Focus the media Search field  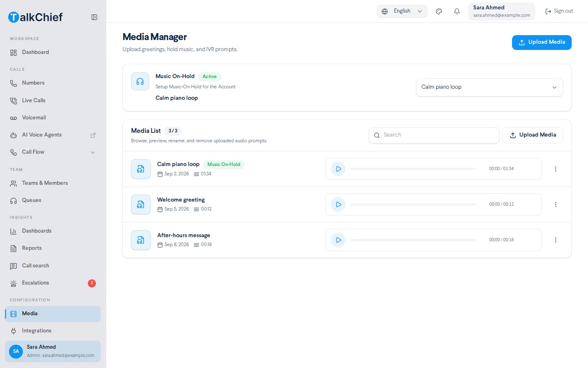(434, 135)
